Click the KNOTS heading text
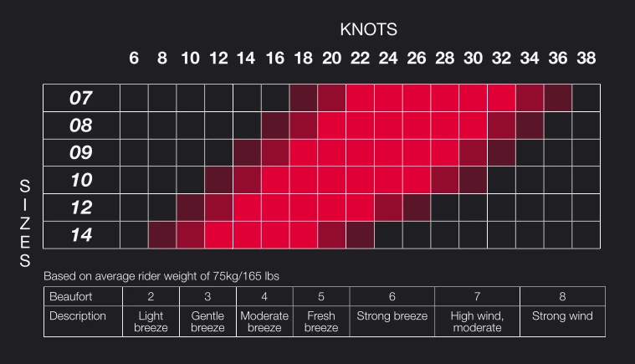 pyautogui.click(x=368, y=29)
